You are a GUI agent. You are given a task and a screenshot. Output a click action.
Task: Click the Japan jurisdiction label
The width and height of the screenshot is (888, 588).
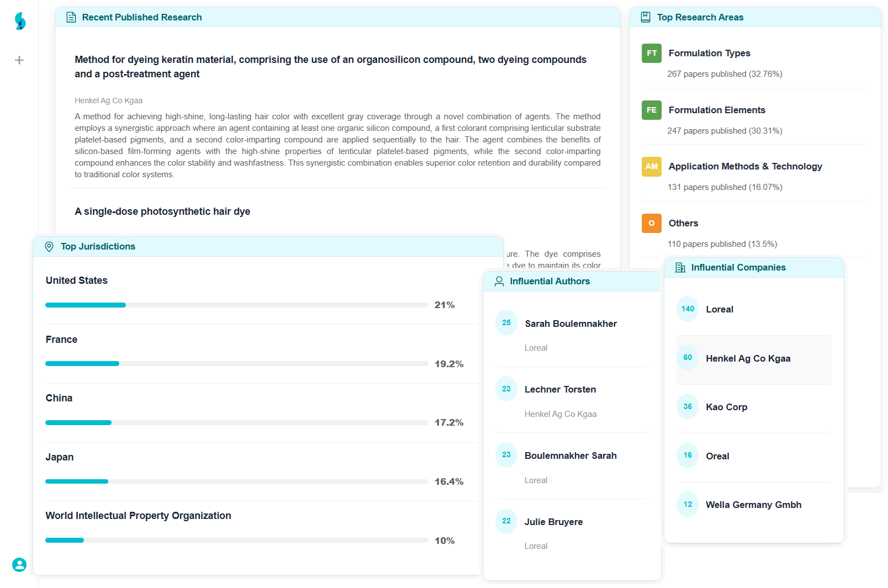60,457
